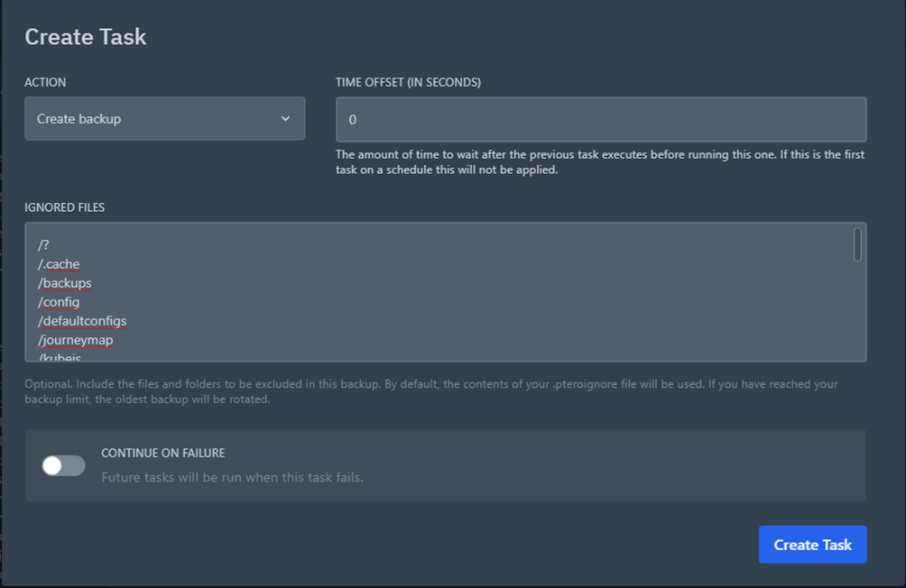Click the IGNORED FILES label
Screen dimensions: 906x588
(x=65, y=207)
